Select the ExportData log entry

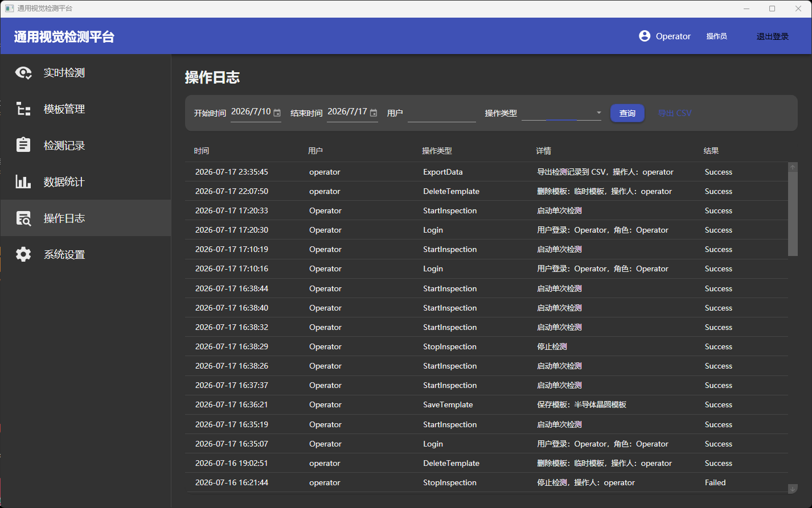pos(487,172)
